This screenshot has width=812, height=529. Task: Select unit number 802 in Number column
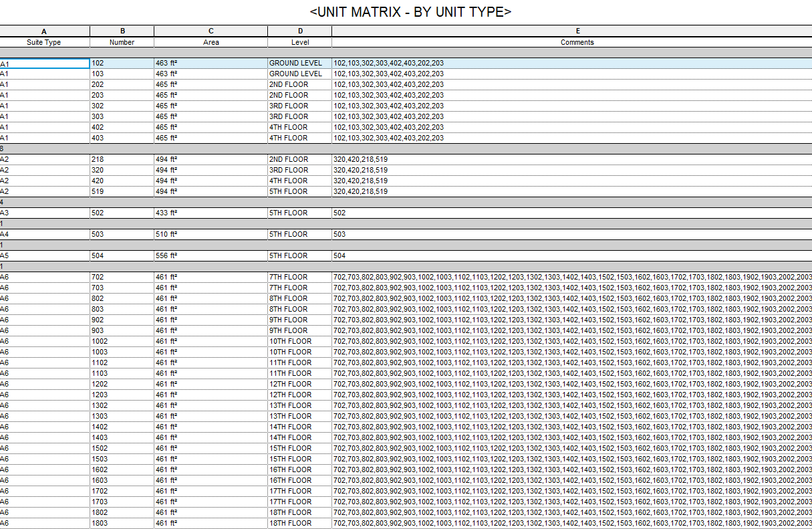click(122, 298)
